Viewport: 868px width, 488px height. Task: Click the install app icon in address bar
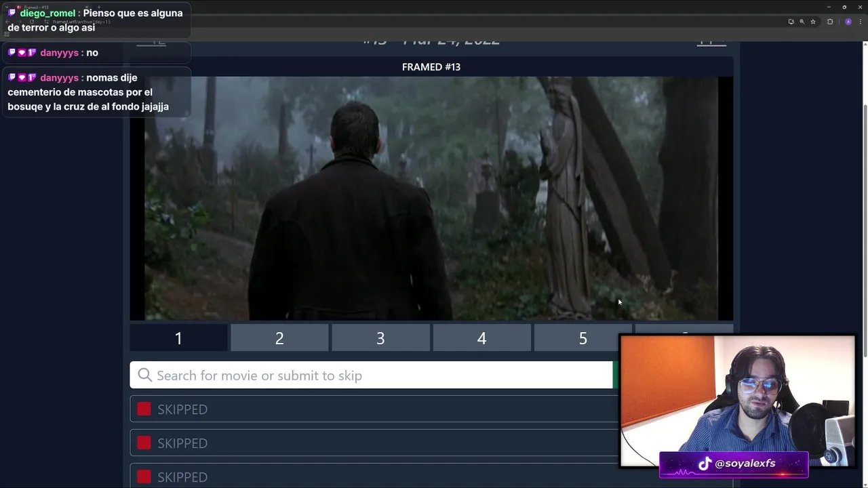(791, 22)
